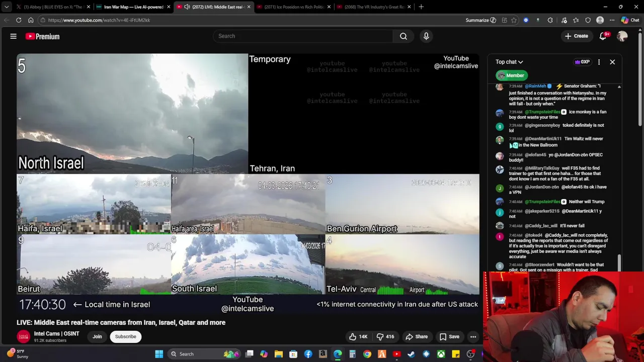Open Google Chrome from taskbar
The width and height of the screenshot is (644, 362).
click(367, 354)
